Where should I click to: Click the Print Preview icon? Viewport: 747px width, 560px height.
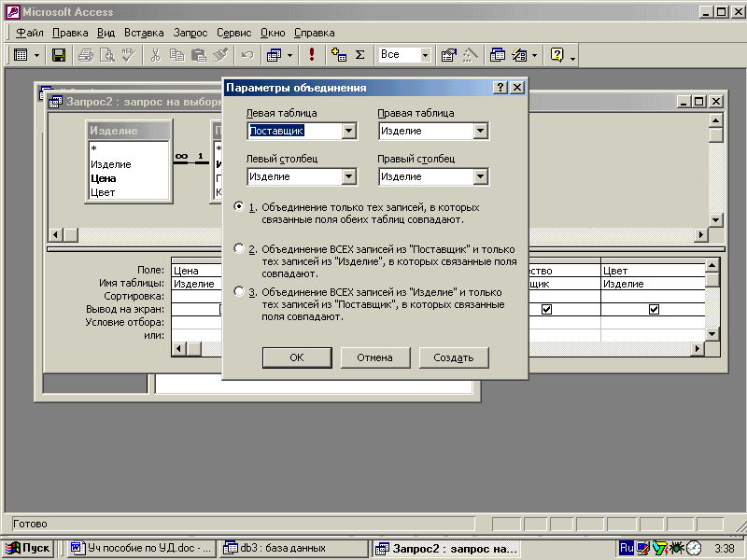click(x=107, y=55)
